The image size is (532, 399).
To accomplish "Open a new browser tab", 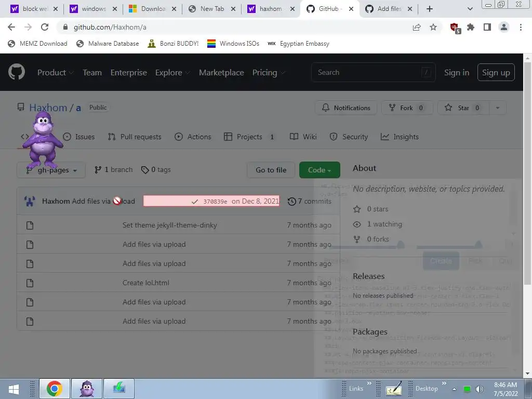I will [x=430, y=9].
